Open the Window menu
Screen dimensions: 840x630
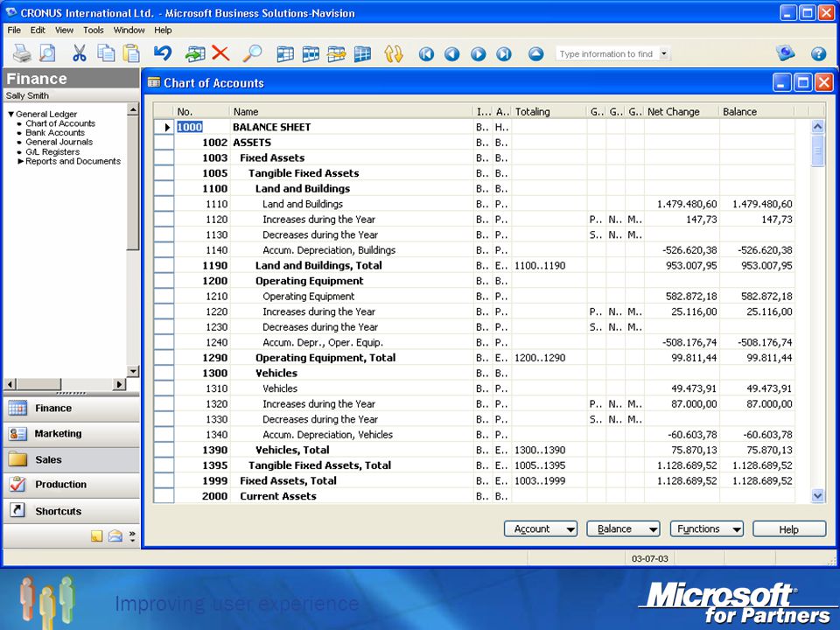[129, 30]
